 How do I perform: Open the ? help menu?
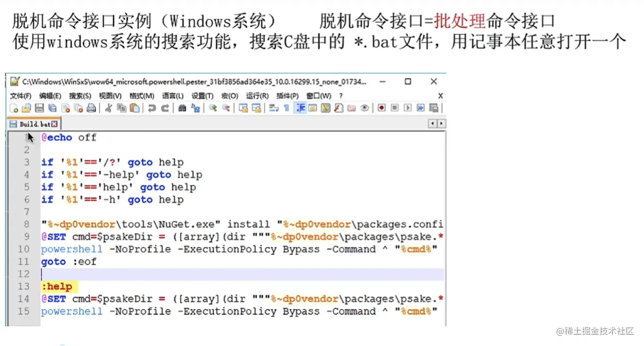(x=341, y=96)
